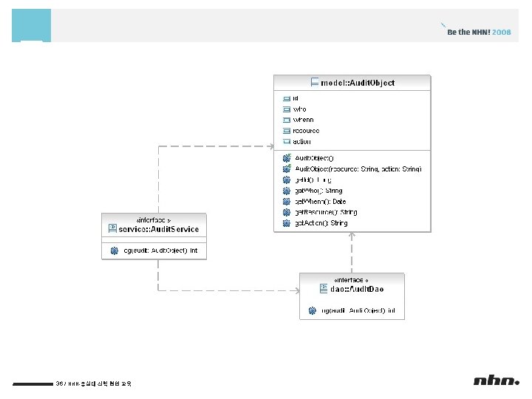Viewport: 532px width, 399px height.
Task: Select the field icon next to who
Action: click(287, 109)
